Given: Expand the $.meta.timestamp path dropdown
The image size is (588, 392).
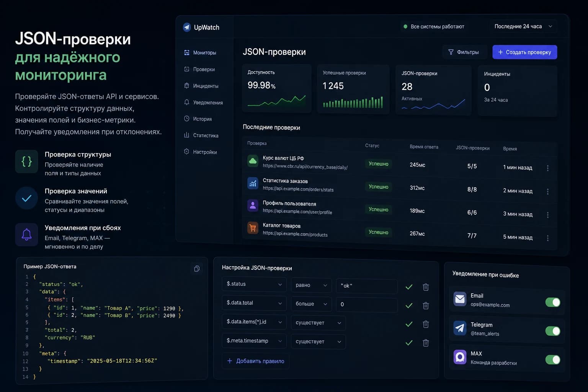Looking at the screenshot, I should click(254, 341).
